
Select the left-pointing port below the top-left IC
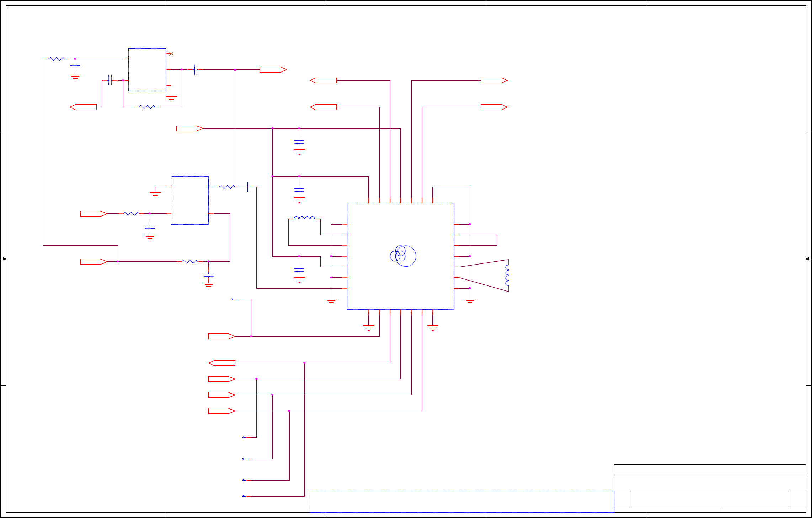[x=83, y=107]
